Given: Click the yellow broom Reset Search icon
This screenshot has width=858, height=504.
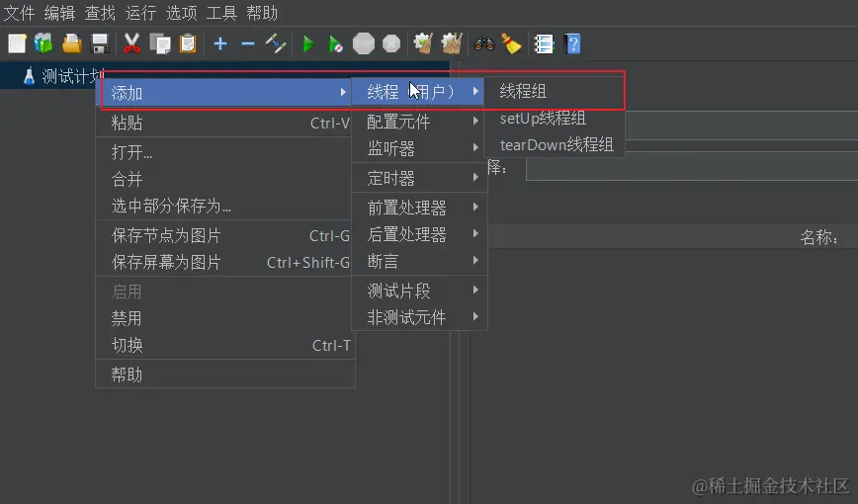Looking at the screenshot, I should coord(512,43).
